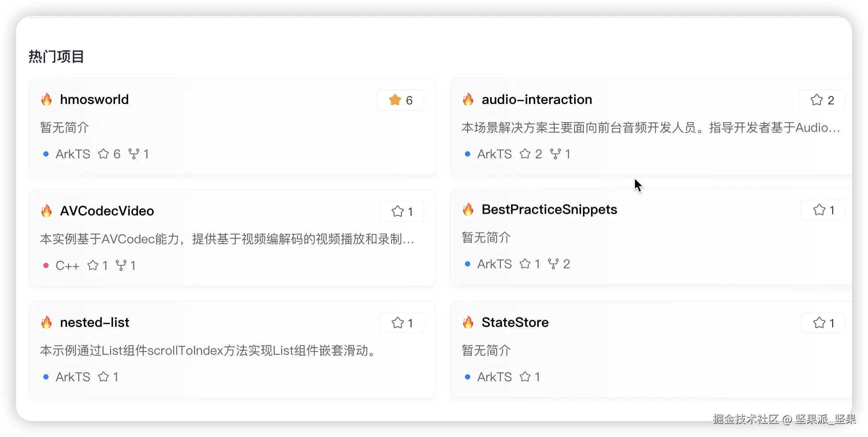Star the audio-interaction project
Screen dimensions: 868x437
[822, 100]
